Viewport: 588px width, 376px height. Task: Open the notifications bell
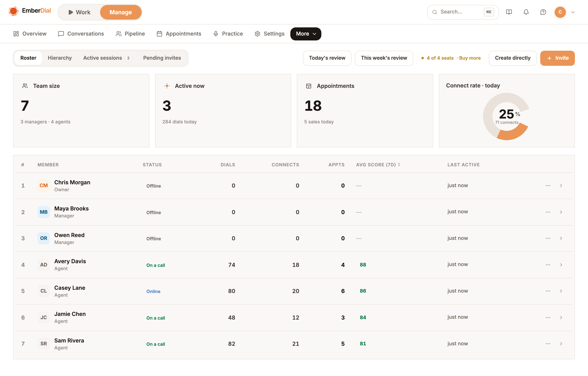click(526, 12)
